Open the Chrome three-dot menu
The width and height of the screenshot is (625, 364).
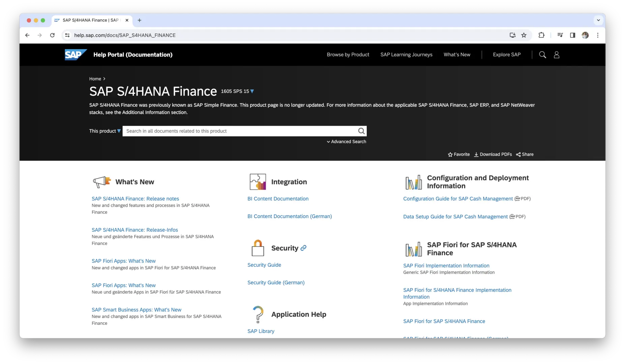[598, 35]
